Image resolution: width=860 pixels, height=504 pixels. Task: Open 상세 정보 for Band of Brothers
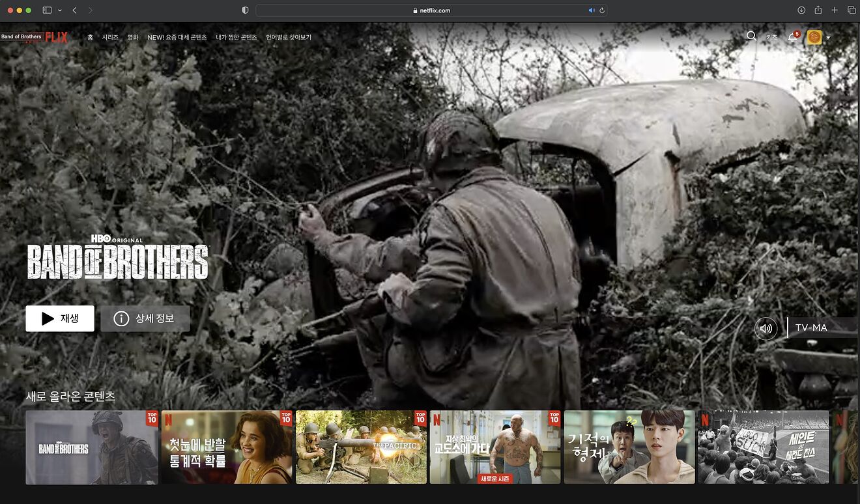[145, 318]
